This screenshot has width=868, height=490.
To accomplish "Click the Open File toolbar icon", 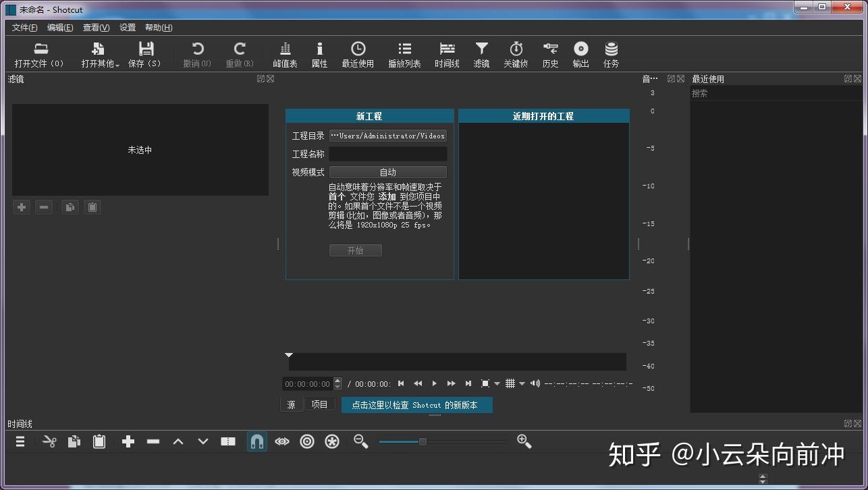I will (40, 49).
